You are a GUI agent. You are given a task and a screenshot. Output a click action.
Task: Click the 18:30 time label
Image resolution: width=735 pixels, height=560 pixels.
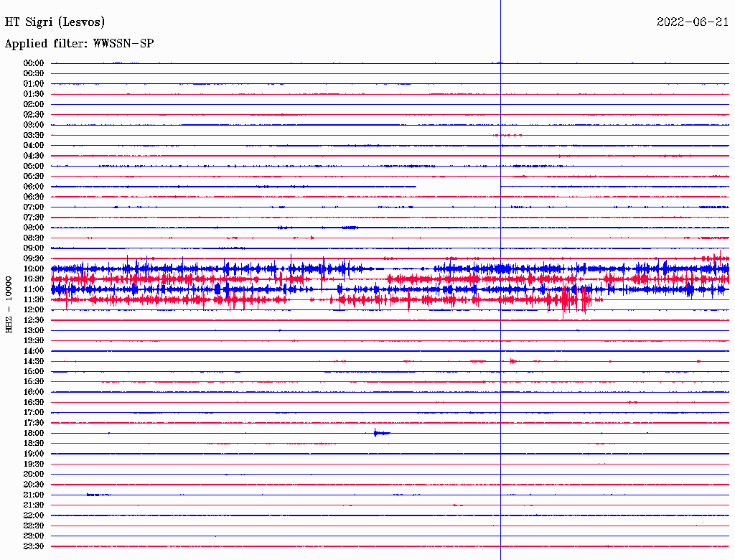click(34, 443)
